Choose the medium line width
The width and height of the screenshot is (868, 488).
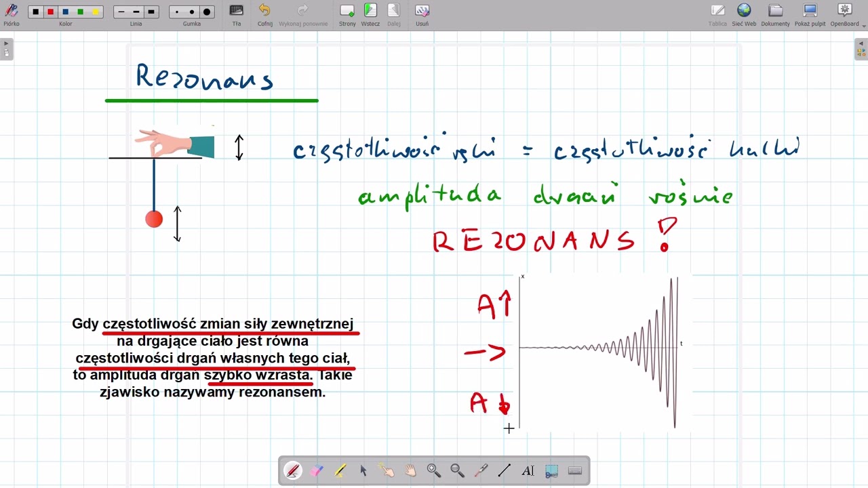[x=136, y=12]
